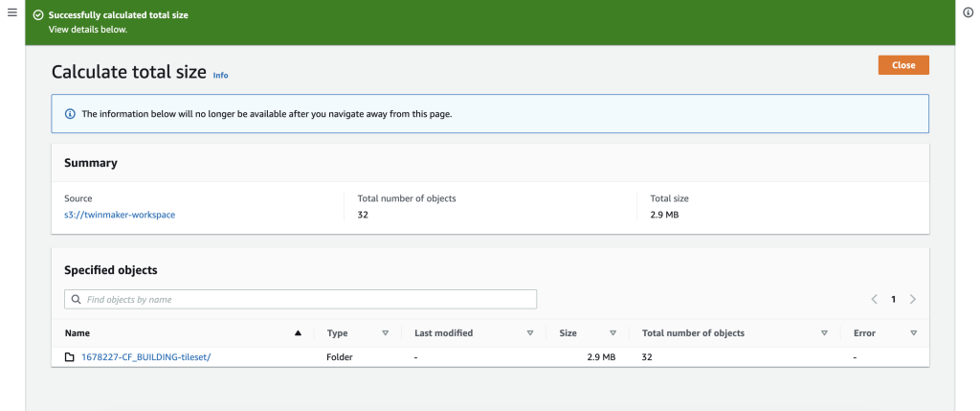The image size is (980, 411).
Task: Go to the previous page of objects
Action: pos(875,299)
